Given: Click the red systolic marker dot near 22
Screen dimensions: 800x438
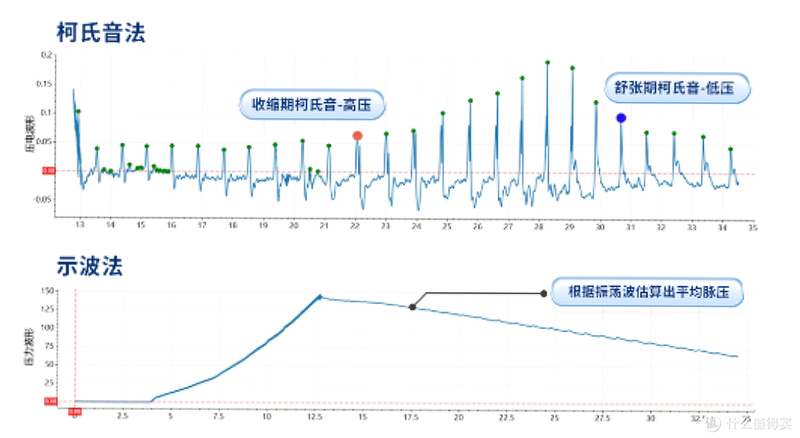Looking at the screenshot, I should 358,136.
